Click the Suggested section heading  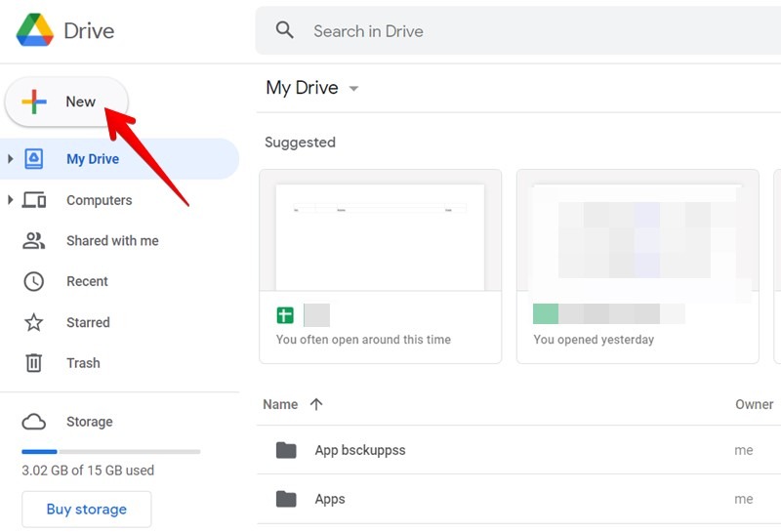tap(300, 143)
